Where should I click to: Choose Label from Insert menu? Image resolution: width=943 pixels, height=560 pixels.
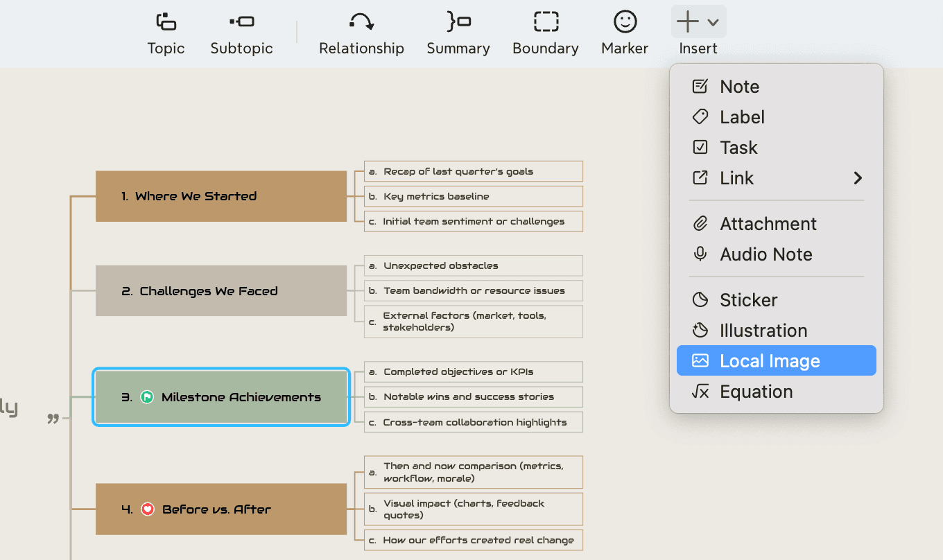point(777,117)
